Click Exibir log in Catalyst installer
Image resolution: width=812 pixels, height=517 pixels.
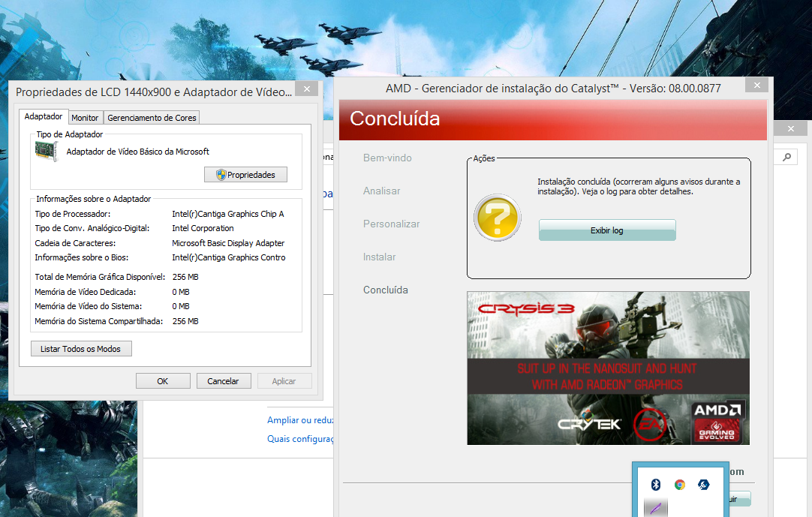[607, 230]
